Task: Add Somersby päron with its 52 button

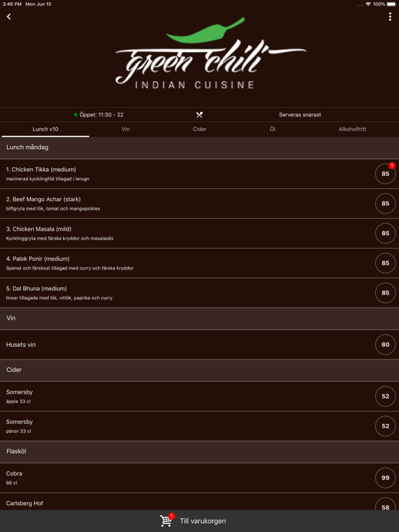Action: pos(385,426)
